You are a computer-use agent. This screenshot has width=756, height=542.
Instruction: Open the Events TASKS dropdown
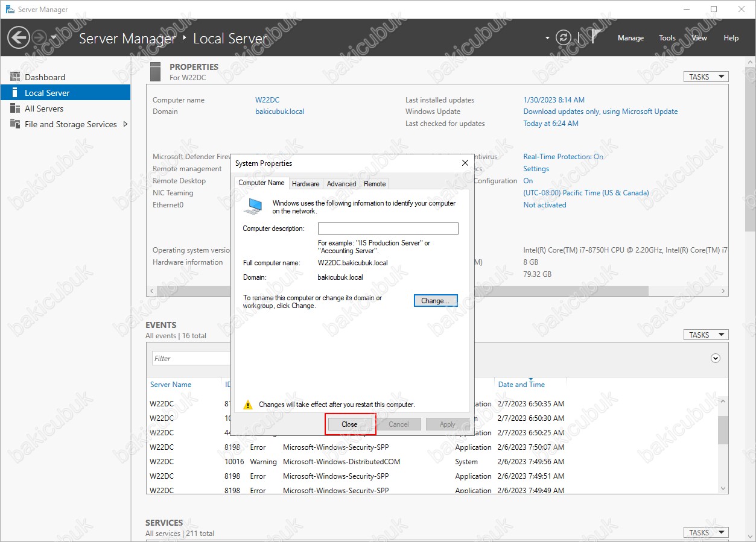[x=705, y=335]
